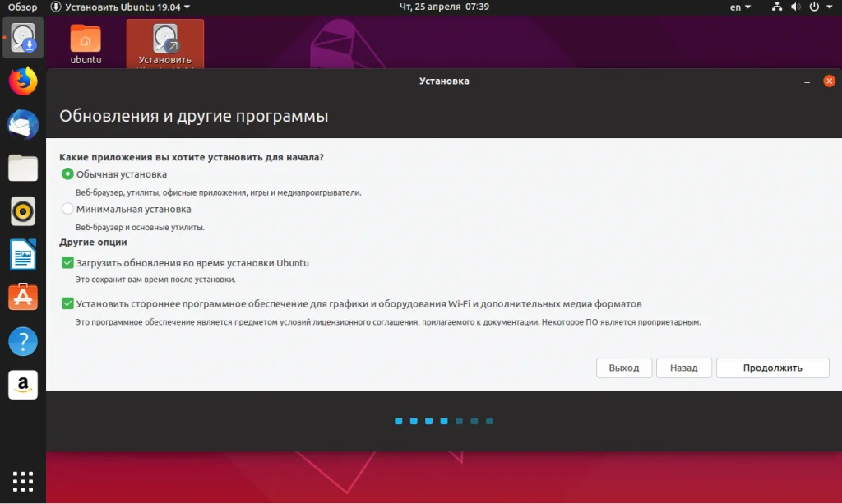Viewport: 842px width, 504px height.
Task: Show all applications grid
Action: point(22,482)
